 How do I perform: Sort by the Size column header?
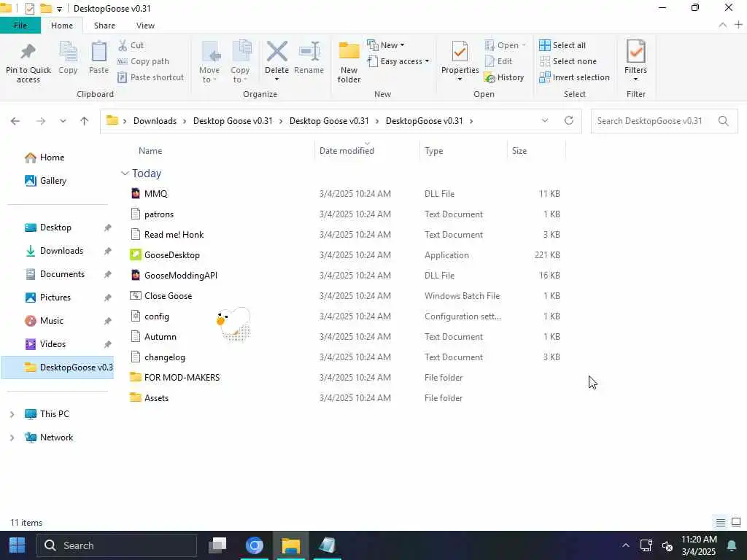coord(519,151)
